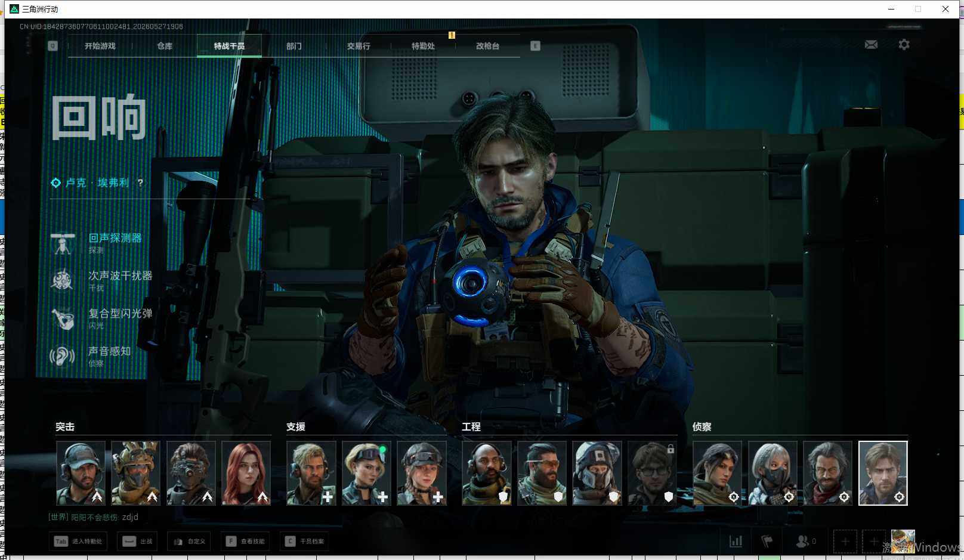This screenshot has height=560, width=964.
Task: Click the 复合型闪光弹 skill name
Action: click(120, 313)
